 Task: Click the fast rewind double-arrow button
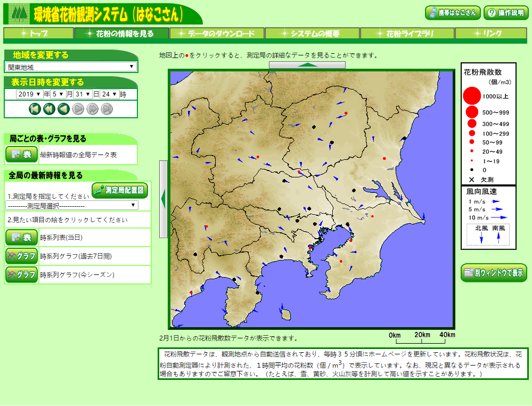[49, 109]
